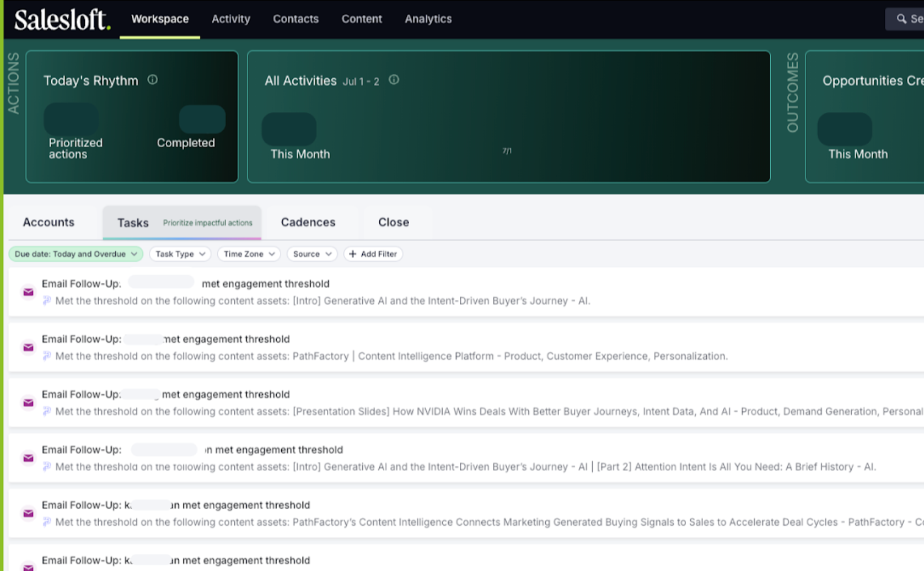Image resolution: width=924 pixels, height=571 pixels.
Task: Switch to the Close tab
Action: (394, 222)
